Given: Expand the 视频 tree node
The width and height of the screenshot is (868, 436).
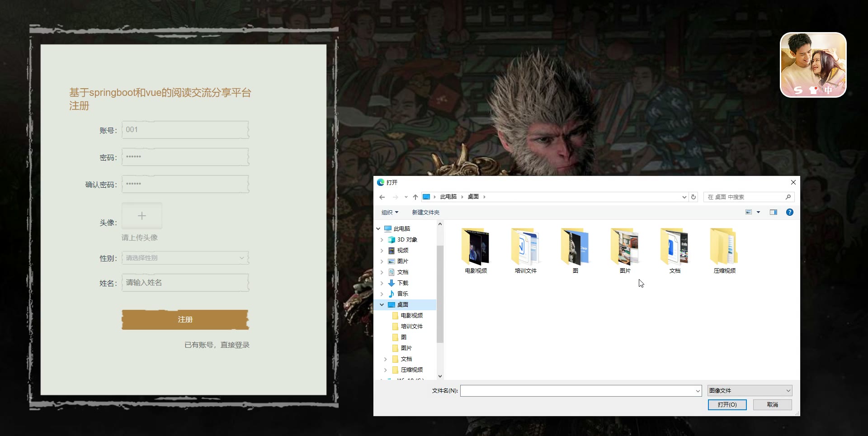Looking at the screenshot, I should (x=382, y=251).
